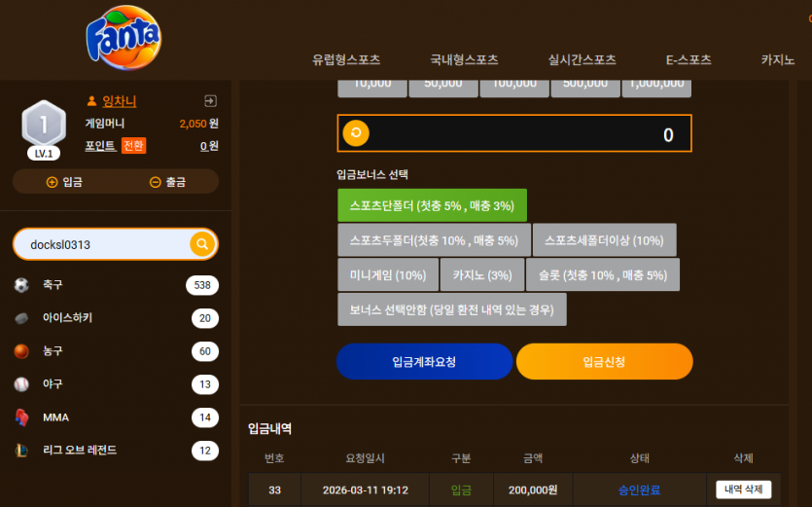The height and width of the screenshot is (507, 812).
Task: Open the League of Legends 리그 오브 레전드 category
Action: coord(116,450)
